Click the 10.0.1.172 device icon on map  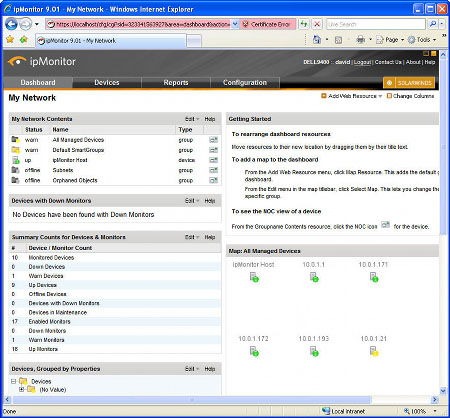254,351
